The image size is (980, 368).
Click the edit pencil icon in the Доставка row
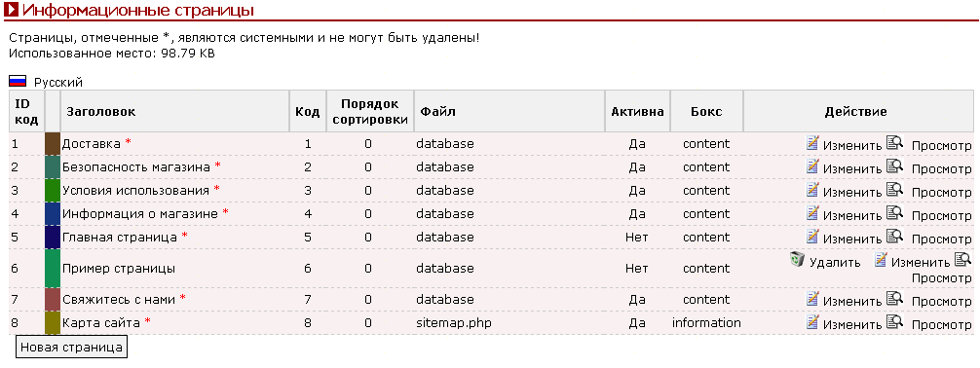click(x=812, y=142)
